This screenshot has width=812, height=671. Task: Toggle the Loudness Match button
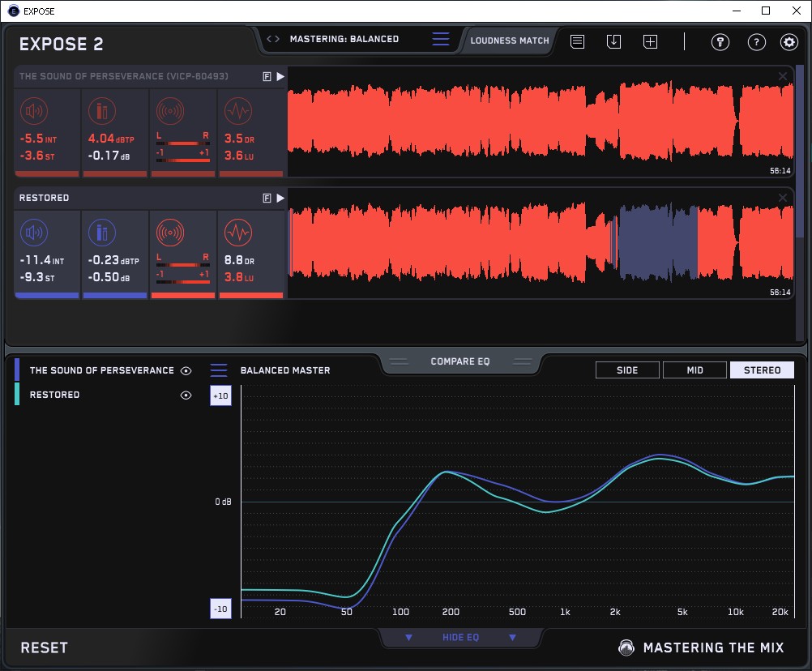(x=509, y=40)
